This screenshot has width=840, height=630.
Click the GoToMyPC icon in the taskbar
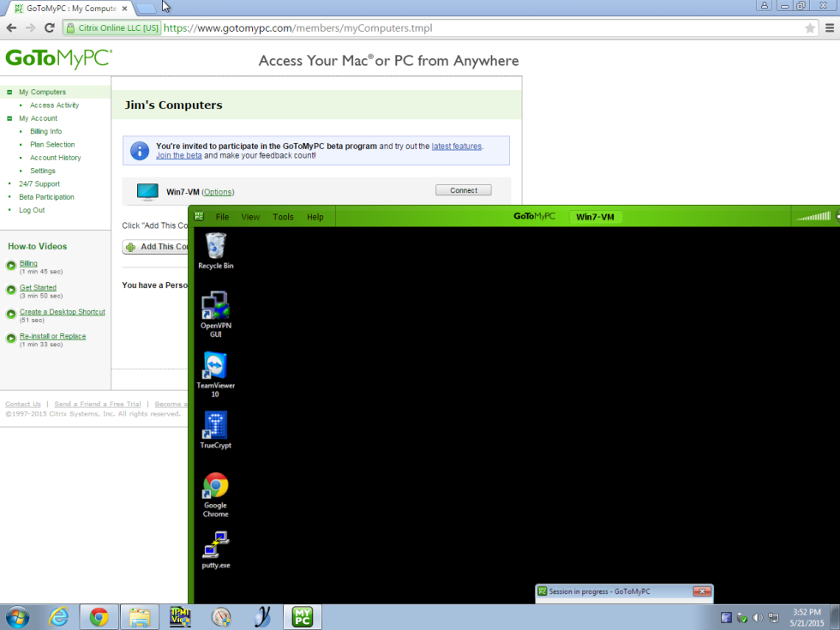pyautogui.click(x=303, y=616)
